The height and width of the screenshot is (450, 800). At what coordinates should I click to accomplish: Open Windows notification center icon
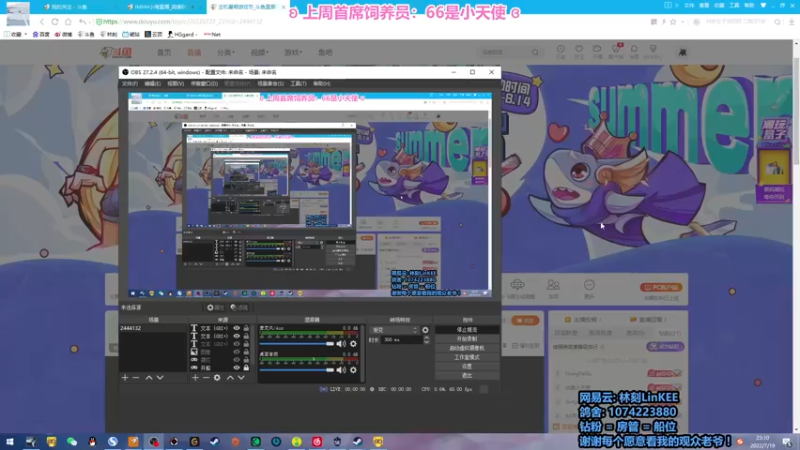click(787, 441)
